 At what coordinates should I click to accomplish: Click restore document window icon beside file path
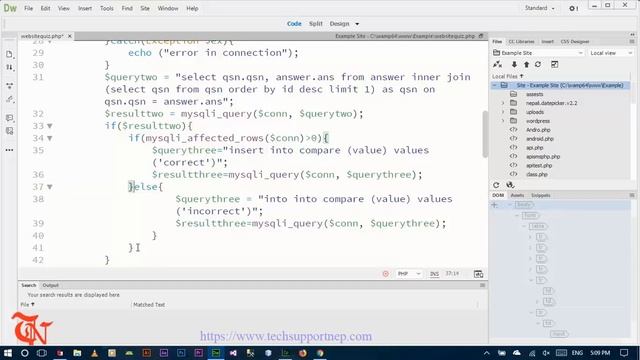click(x=481, y=36)
